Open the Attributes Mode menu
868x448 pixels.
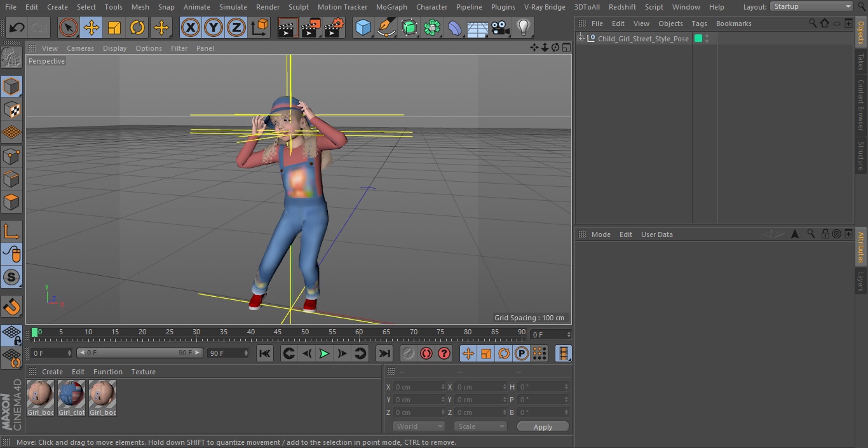click(600, 234)
